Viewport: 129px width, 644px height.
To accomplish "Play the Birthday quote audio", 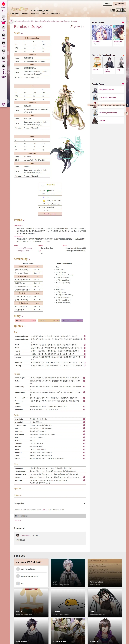I will click(84, 477).
